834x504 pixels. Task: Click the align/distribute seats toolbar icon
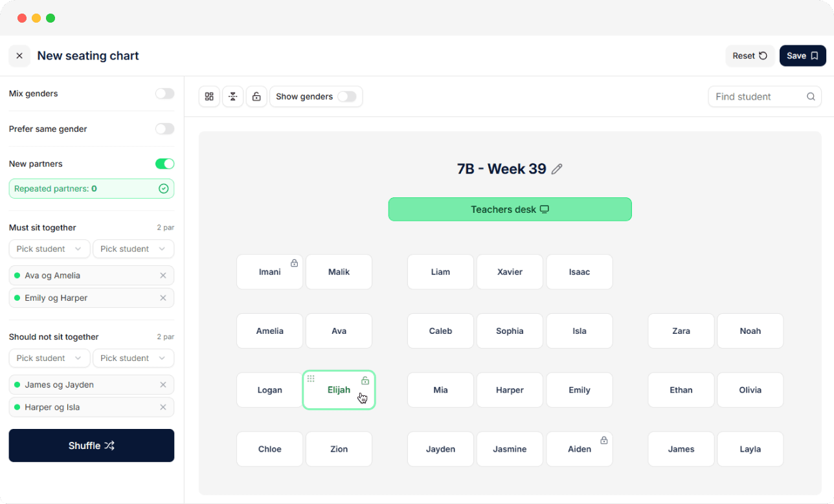point(233,96)
